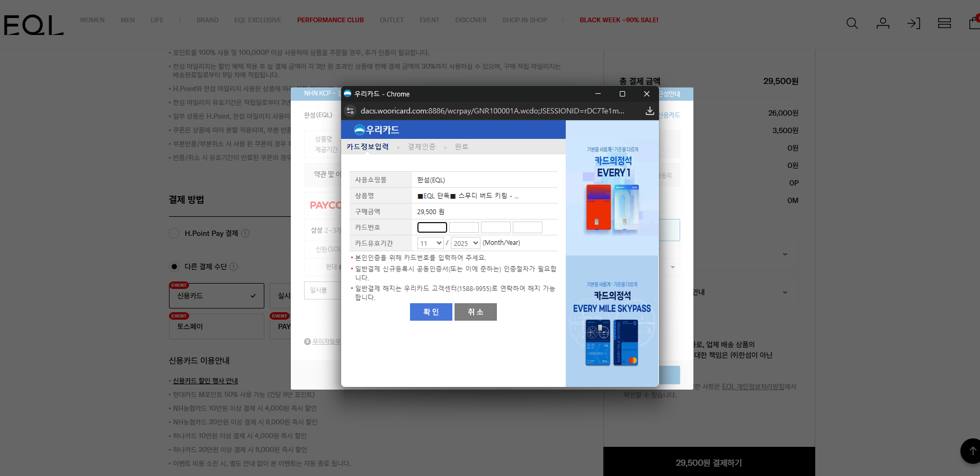Image resolution: width=980 pixels, height=476 pixels.
Task: Open the EVENT menu
Action: [430, 20]
